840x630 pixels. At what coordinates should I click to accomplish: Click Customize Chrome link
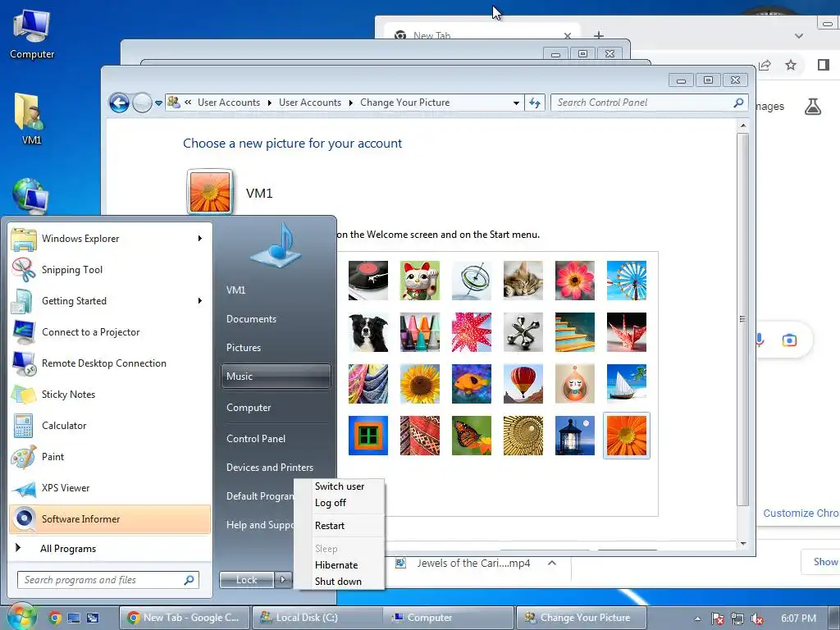click(801, 514)
